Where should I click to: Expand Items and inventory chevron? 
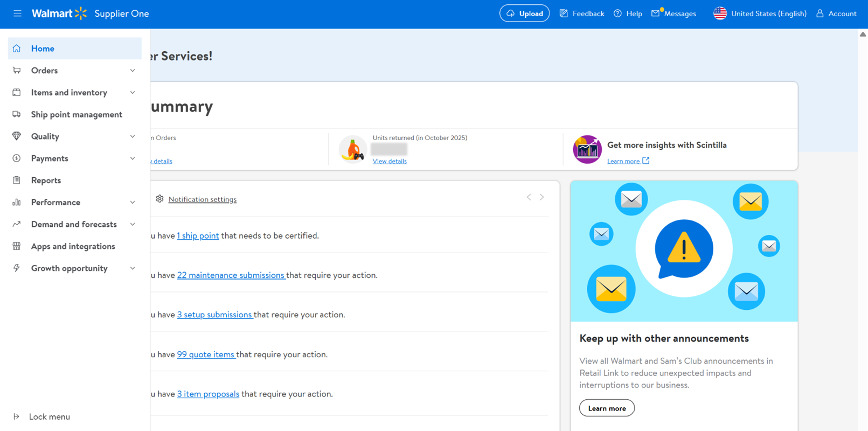click(x=133, y=93)
